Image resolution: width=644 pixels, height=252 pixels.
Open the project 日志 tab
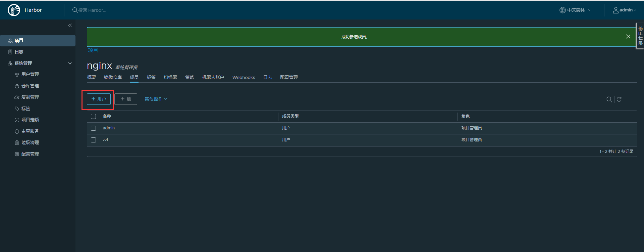coord(268,77)
